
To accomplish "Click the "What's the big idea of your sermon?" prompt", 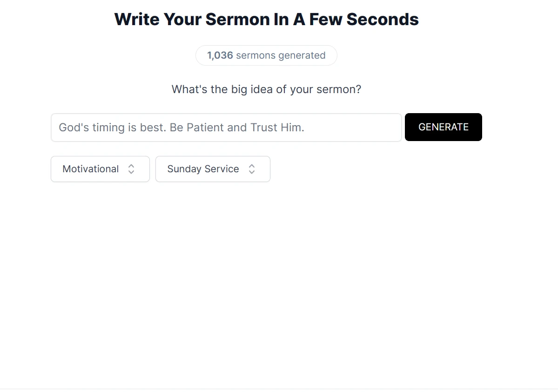I will coord(266,89).
